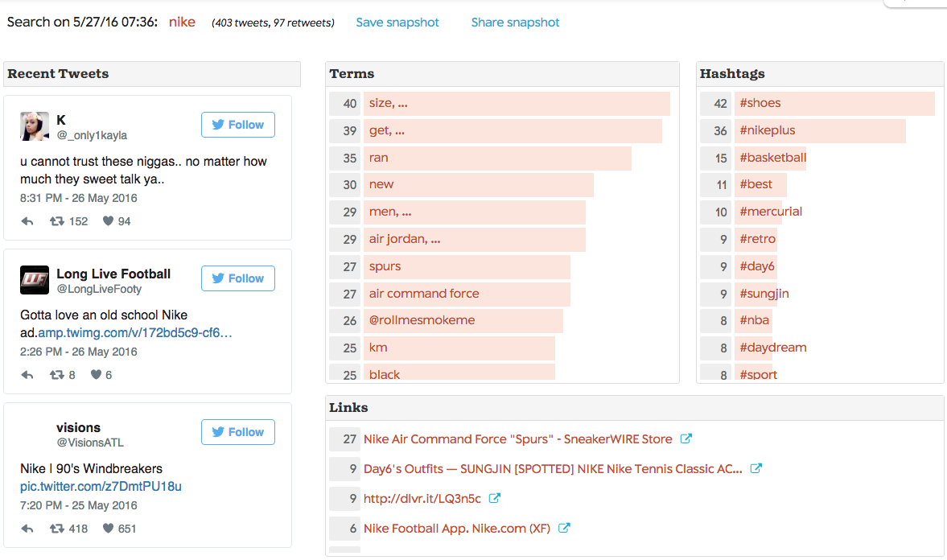Follow @VisionsATL account

tap(238, 432)
